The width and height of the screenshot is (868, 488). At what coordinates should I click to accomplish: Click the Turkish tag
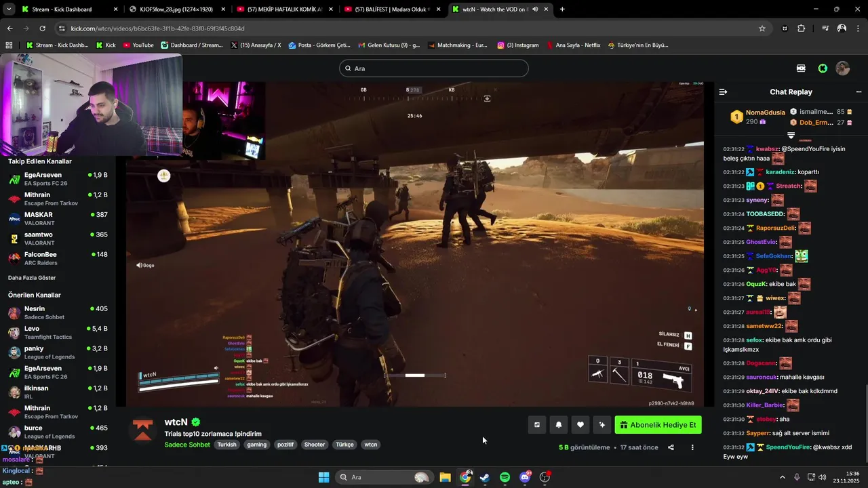227,445
